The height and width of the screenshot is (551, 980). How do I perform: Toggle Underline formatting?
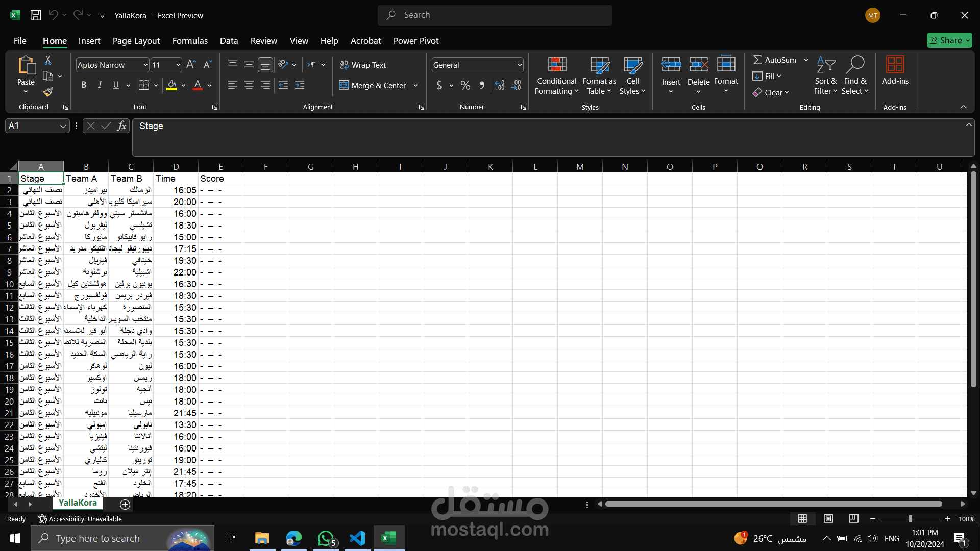[116, 85]
